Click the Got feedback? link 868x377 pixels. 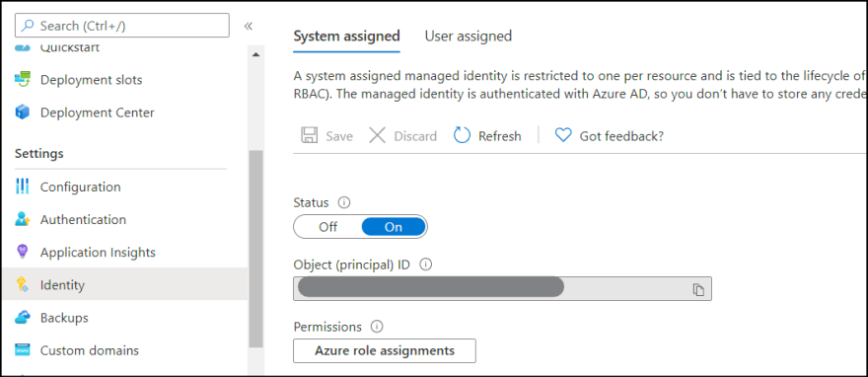pos(621,135)
